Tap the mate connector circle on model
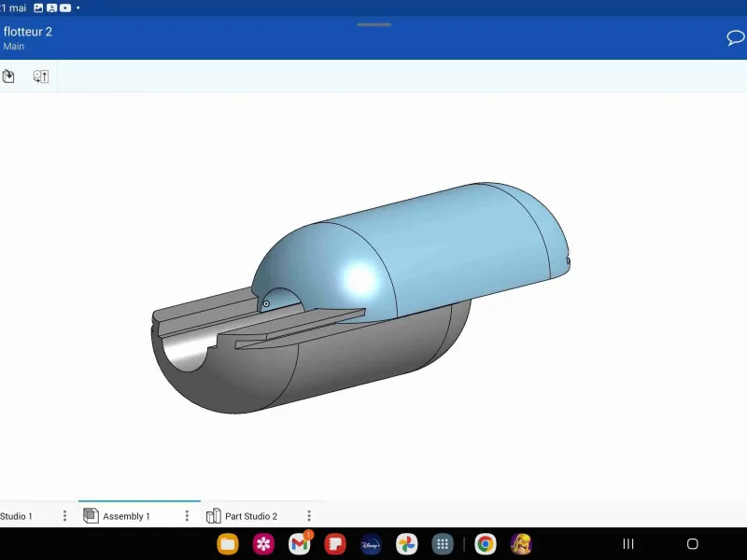Viewport: 747px width, 560px height. [266, 304]
